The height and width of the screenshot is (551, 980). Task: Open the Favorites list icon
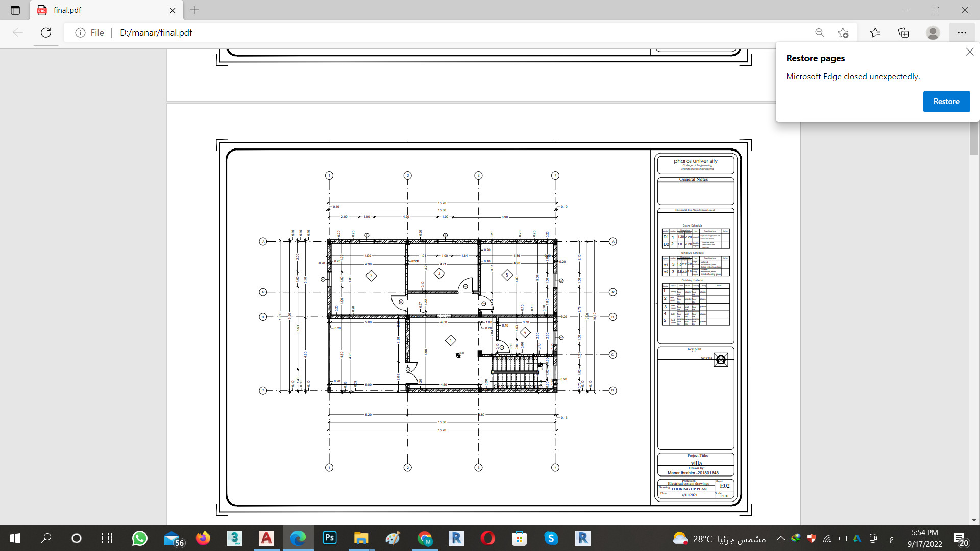pos(875,33)
